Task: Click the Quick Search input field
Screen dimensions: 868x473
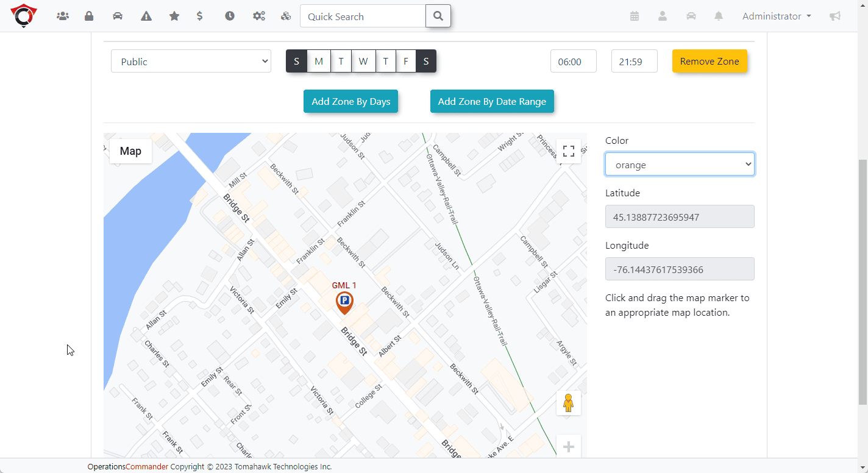Action: 363,16
